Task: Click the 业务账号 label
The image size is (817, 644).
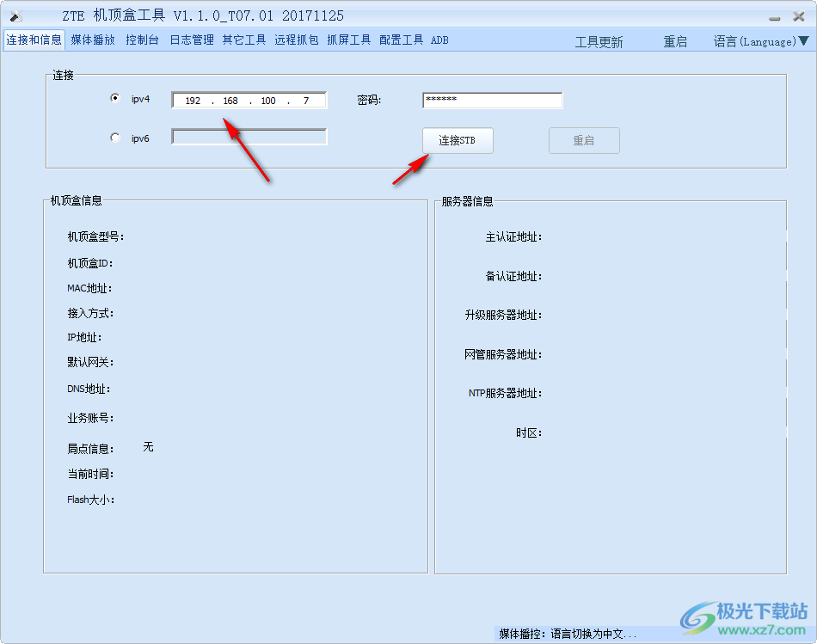Action: click(x=90, y=418)
